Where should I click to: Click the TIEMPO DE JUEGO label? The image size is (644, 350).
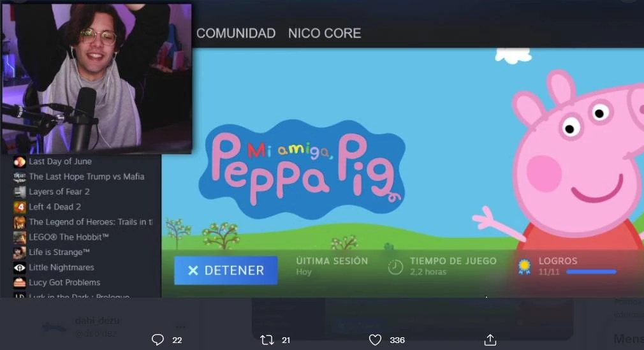[x=453, y=261]
